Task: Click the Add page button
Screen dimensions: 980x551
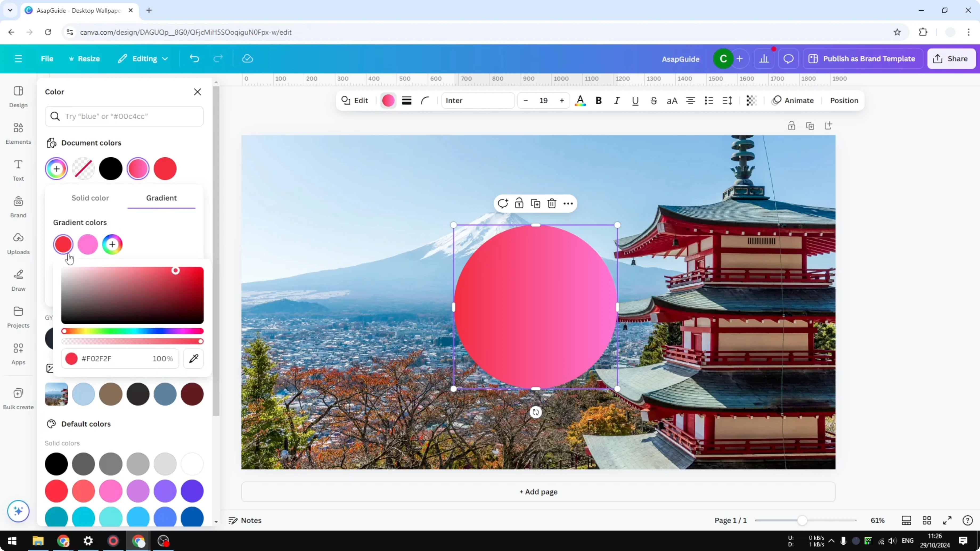Action: (538, 492)
